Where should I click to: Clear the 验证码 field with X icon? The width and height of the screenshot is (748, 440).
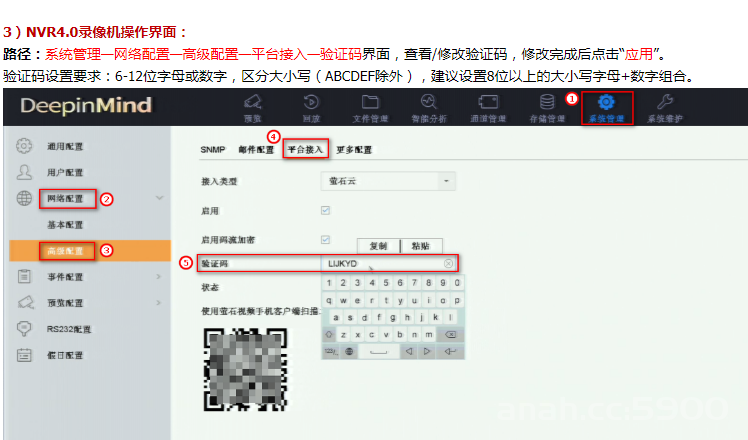448,263
